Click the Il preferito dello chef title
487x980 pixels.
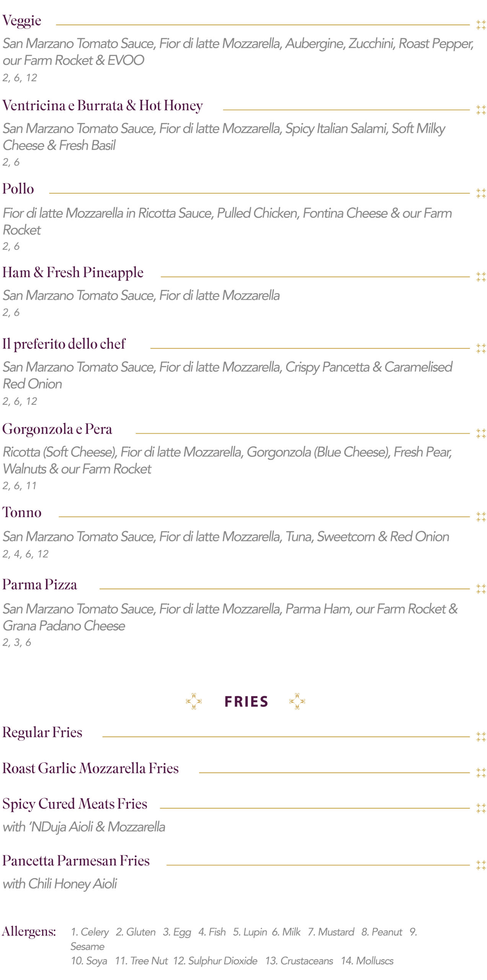64,344
